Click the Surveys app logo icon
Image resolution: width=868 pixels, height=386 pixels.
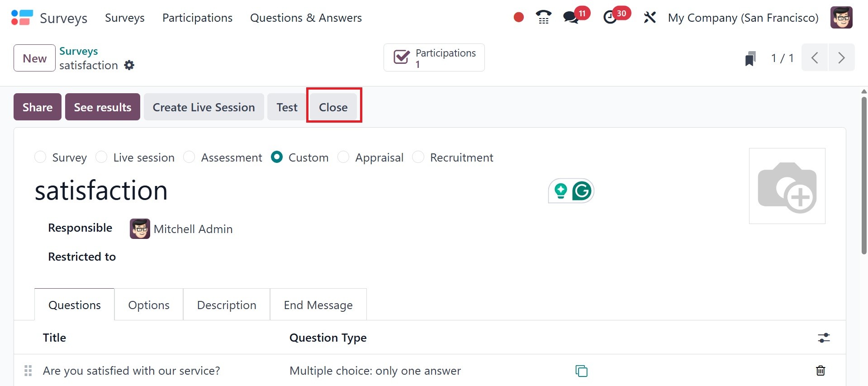[x=22, y=18]
